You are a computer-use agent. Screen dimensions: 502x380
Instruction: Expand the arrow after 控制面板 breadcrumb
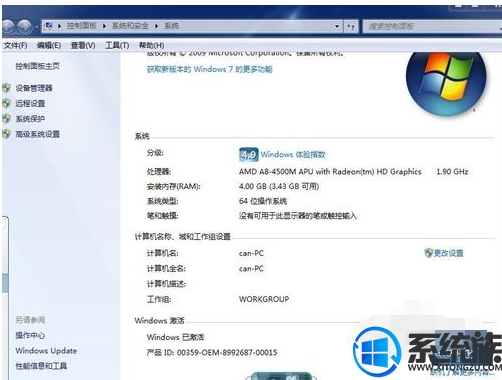point(104,26)
